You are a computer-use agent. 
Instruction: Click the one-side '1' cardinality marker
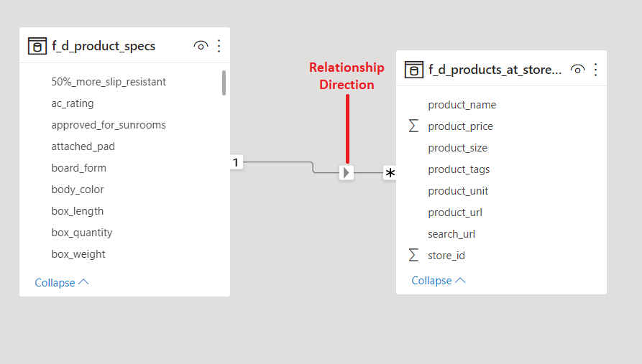[x=236, y=163]
